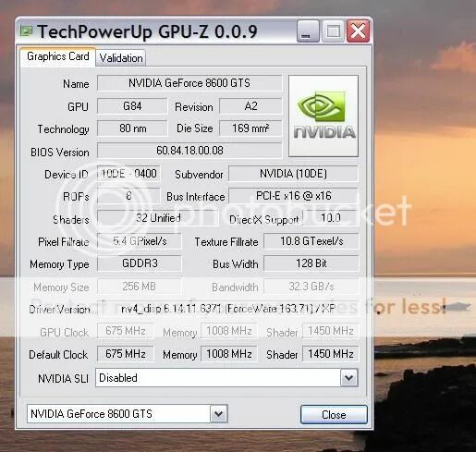476x452 pixels.
Task: Click the Memory Type label
Action: tap(59, 264)
